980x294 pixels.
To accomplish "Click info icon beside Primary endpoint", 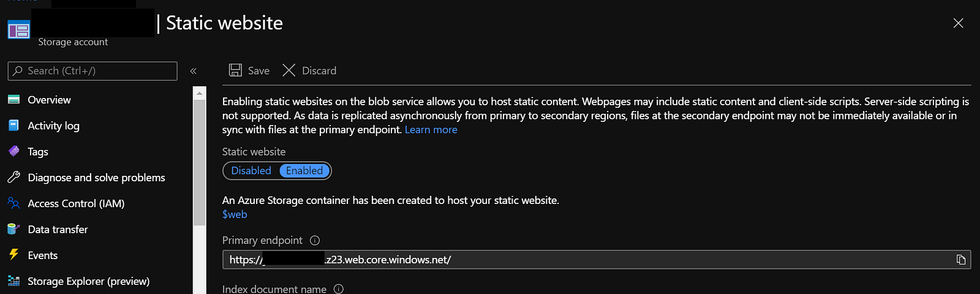I will (315, 240).
